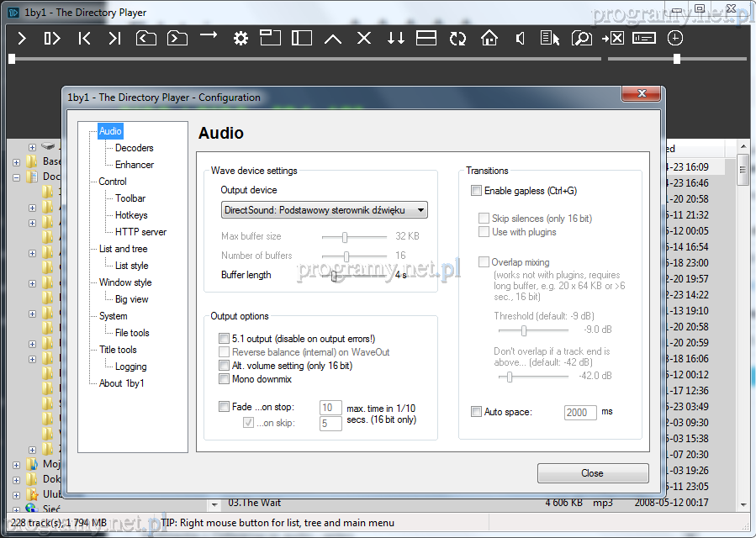Toggle the 5.1 output checkbox

[x=225, y=339]
